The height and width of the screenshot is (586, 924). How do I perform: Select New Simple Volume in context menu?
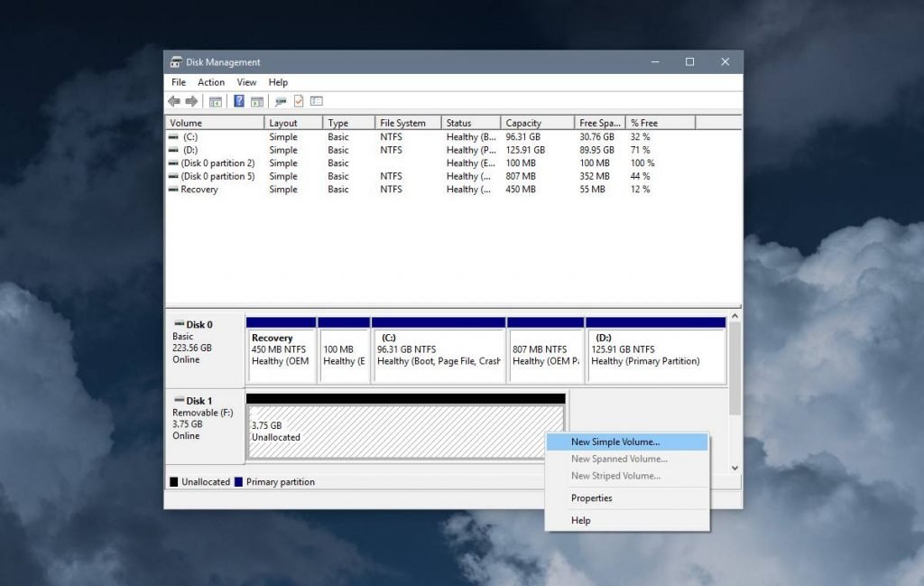tap(615, 442)
